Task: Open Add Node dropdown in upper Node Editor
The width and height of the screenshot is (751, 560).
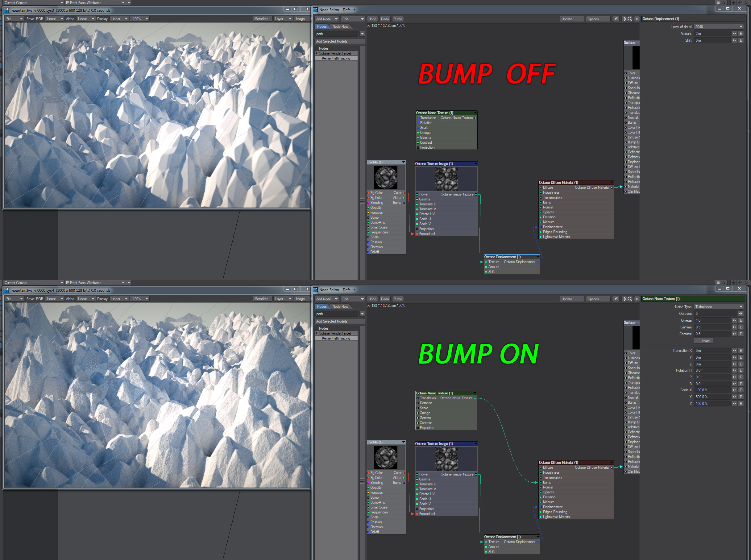Action: coord(326,19)
